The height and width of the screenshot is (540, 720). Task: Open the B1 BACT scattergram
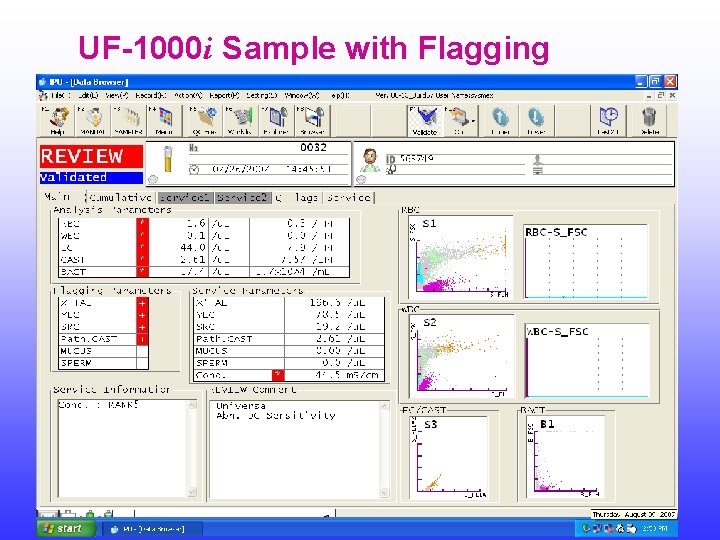point(564,458)
